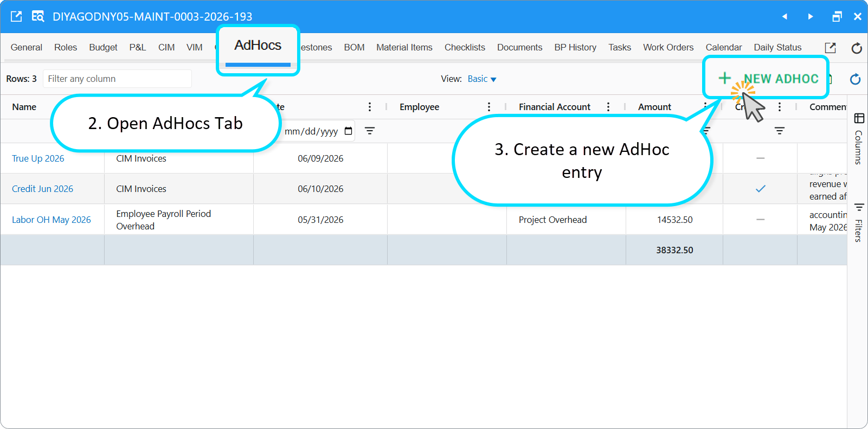Open the Material Items tab
This screenshot has height=429, width=868.
coord(404,47)
